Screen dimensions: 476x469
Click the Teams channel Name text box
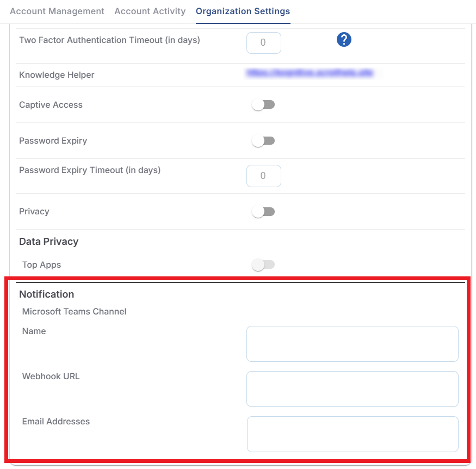(352, 344)
